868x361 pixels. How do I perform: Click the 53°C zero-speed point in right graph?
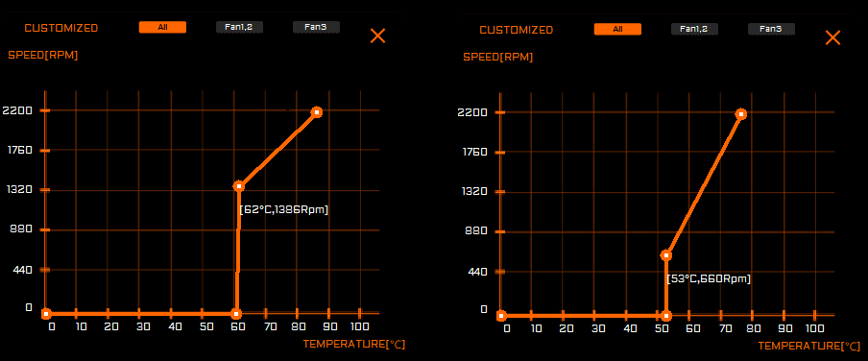(666, 316)
